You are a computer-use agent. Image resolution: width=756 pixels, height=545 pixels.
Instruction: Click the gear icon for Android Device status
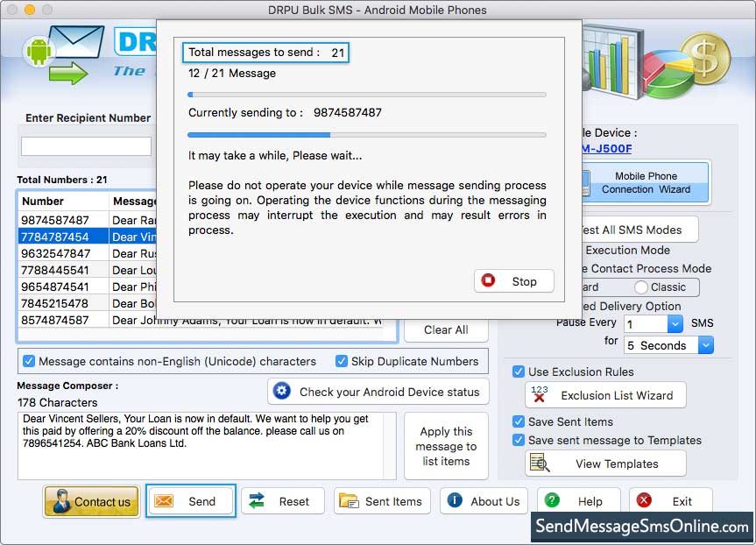point(282,391)
